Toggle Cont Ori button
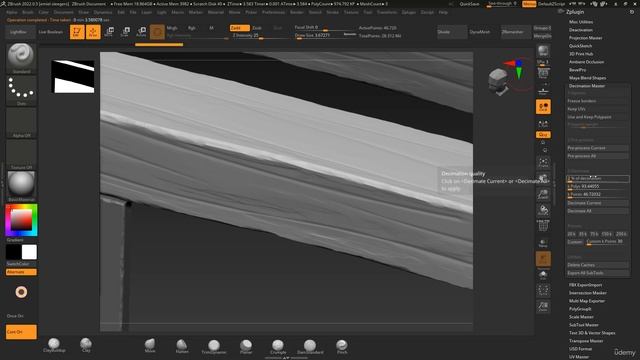 [21, 332]
